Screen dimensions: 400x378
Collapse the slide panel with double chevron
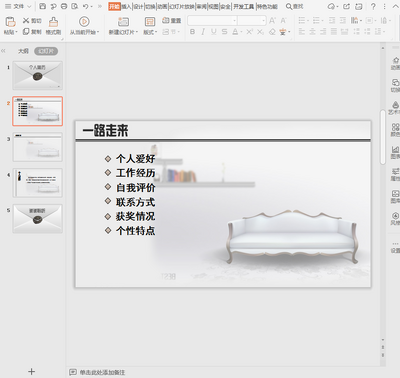coord(3,51)
